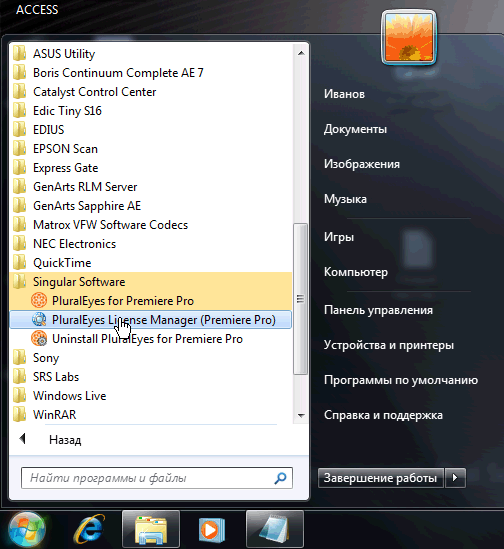This screenshot has height=549, width=504.
Task: Open Справка и поддержка
Action: [383, 415]
